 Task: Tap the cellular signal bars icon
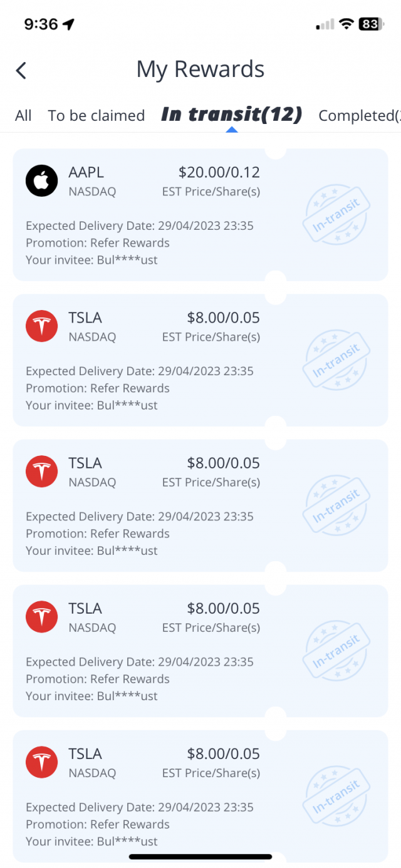pyautogui.click(x=325, y=24)
